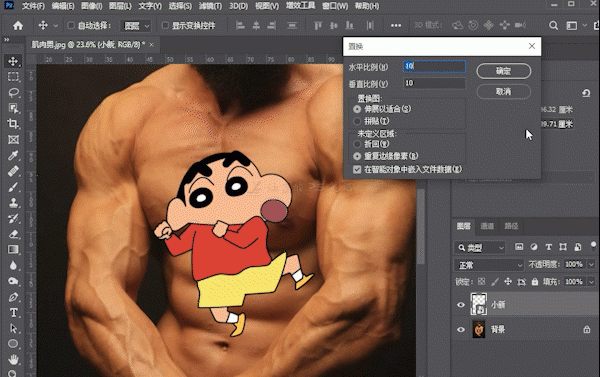600x377 pixels.
Task: Switch to the 通道 tab
Action: pyautogui.click(x=487, y=226)
